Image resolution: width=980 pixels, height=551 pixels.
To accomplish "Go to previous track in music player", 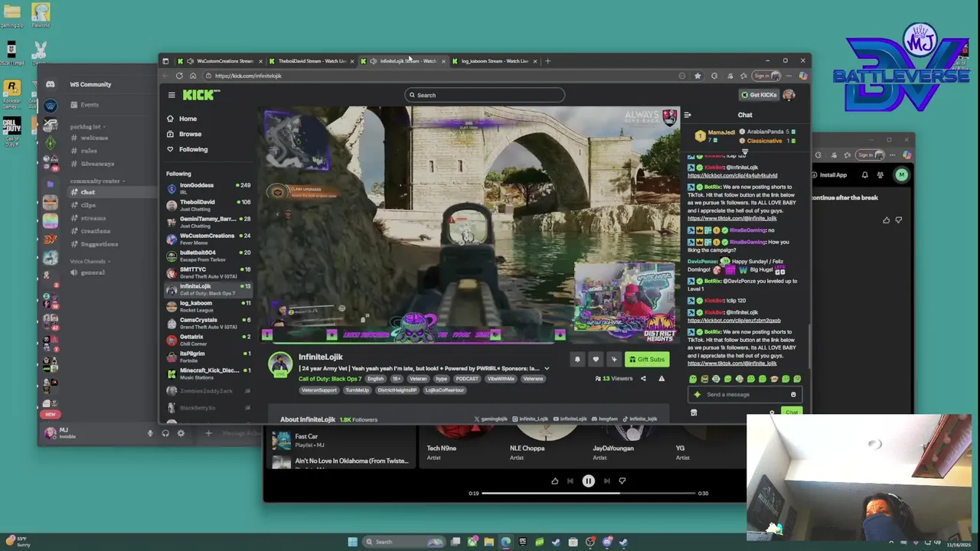I will click(570, 481).
